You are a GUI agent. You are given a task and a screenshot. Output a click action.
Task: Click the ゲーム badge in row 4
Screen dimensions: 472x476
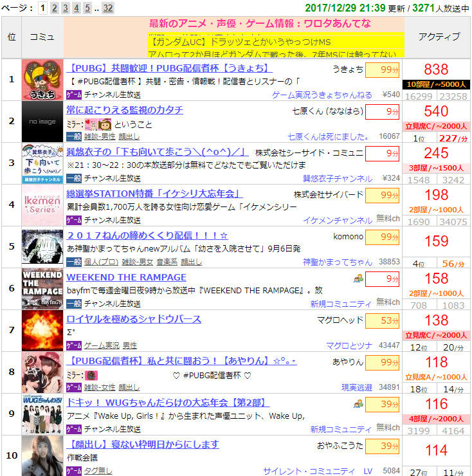point(74,220)
